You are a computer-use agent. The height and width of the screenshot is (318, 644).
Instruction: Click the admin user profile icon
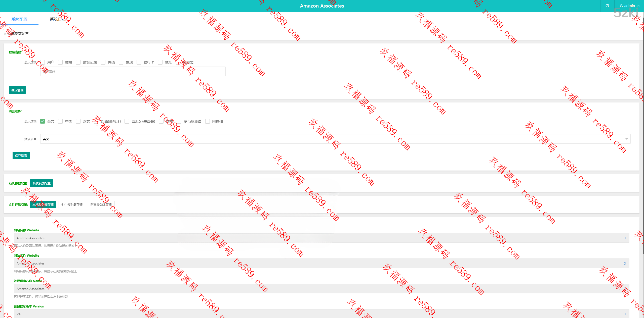tap(621, 6)
